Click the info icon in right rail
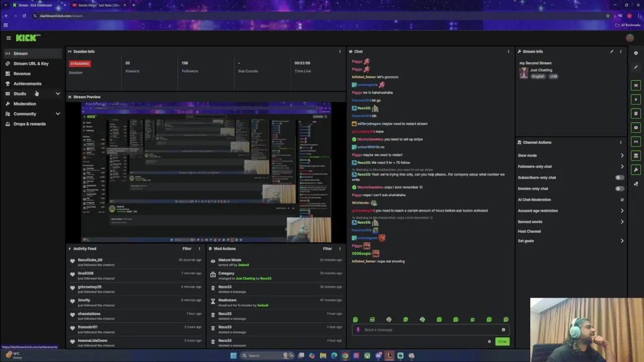Screen dimensions: 644x362 pyautogui.click(x=636, y=53)
